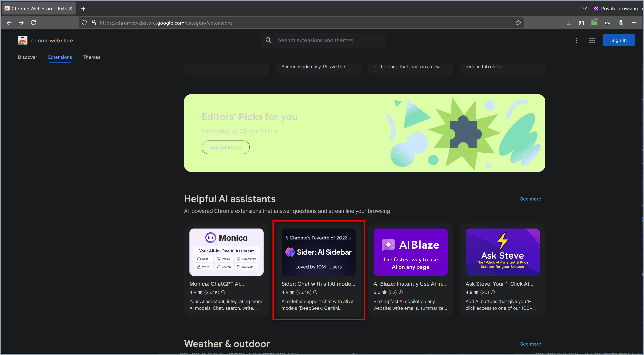Click the rating info icon for Sider
644x355 pixels.
315,292
